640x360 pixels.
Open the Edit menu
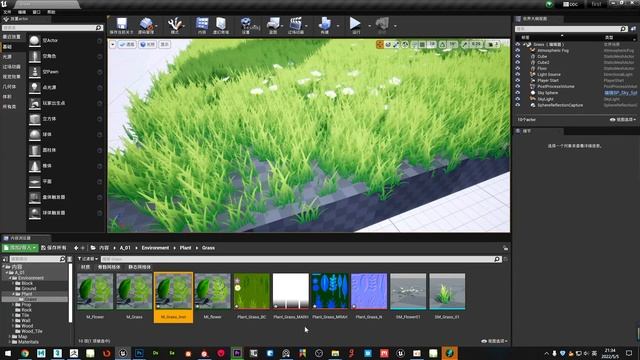click(22, 12)
